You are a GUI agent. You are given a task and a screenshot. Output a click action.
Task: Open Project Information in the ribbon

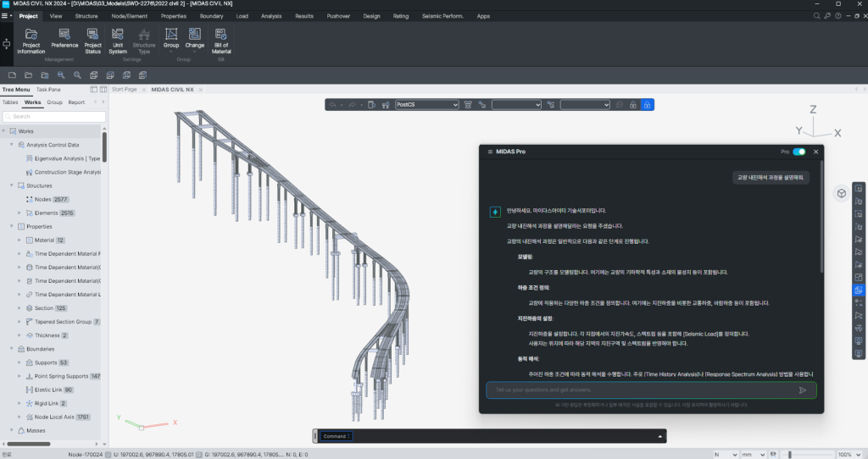[31, 41]
